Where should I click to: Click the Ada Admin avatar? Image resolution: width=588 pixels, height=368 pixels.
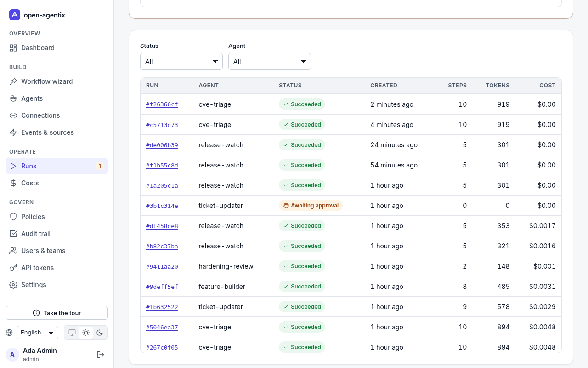12,355
